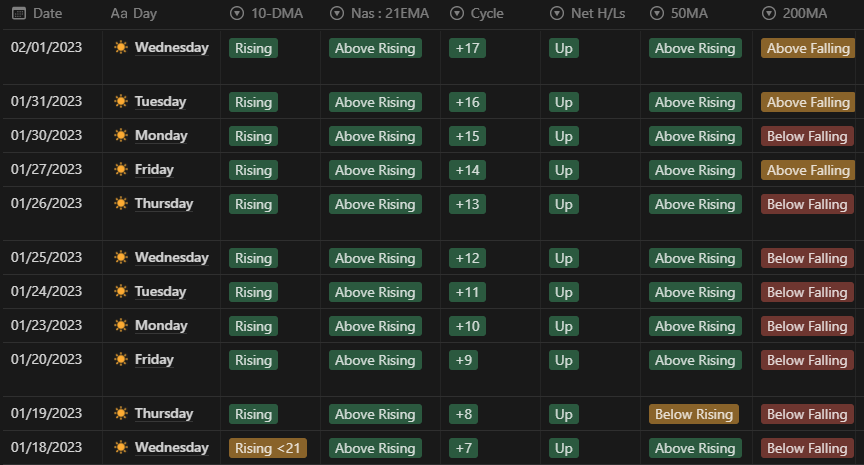This screenshot has height=465, width=864.
Task: Select the +13 Cycle tag
Action: (x=467, y=204)
